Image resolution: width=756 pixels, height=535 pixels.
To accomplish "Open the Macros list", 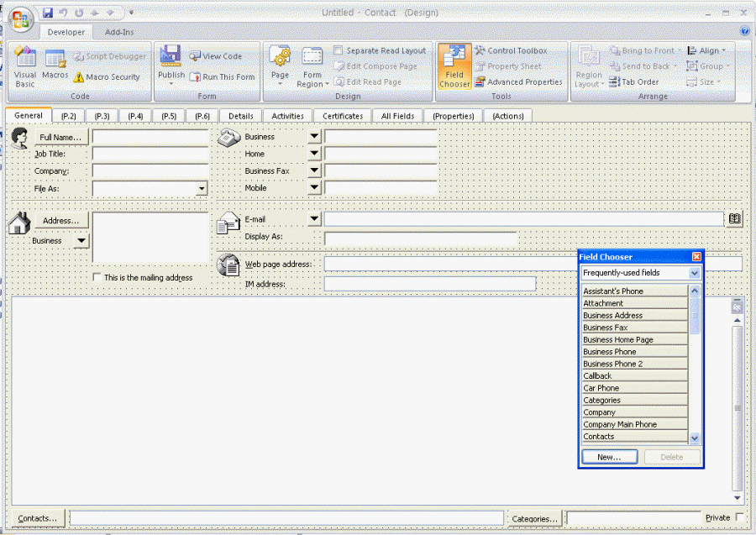I will coord(55,63).
